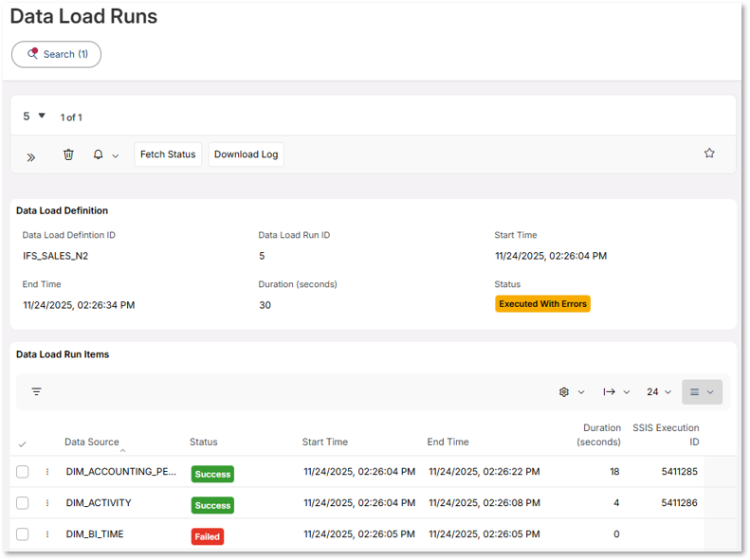Check the DIM_ACCOUNTING_PE... row checkbox
This screenshot has height=560, width=750.
click(23, 472)
